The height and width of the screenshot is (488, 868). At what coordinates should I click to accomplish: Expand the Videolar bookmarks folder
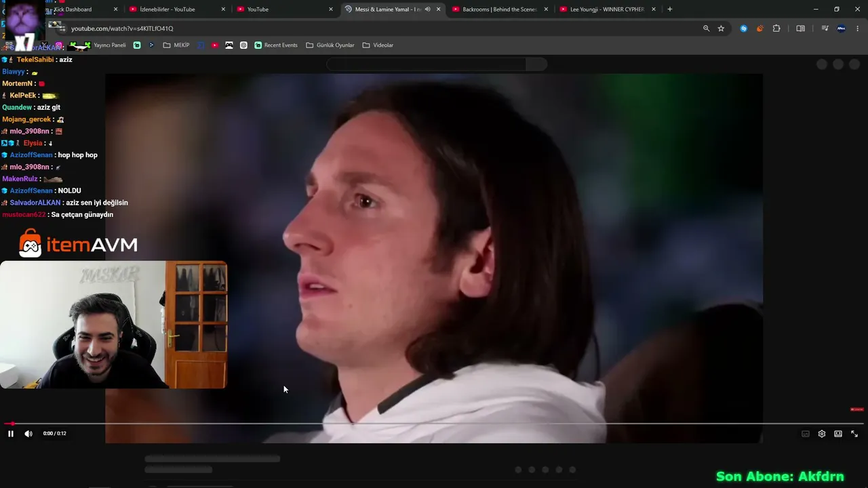coord(378,45)
